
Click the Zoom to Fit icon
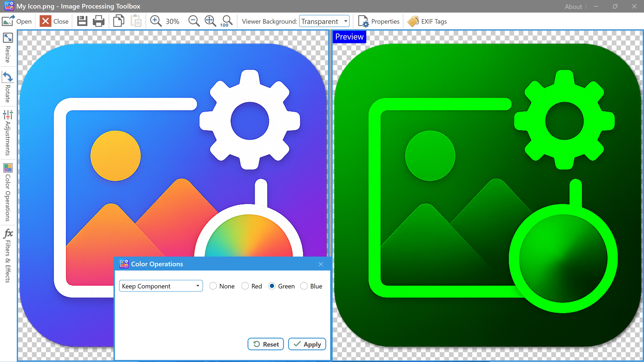pos(210,21)
